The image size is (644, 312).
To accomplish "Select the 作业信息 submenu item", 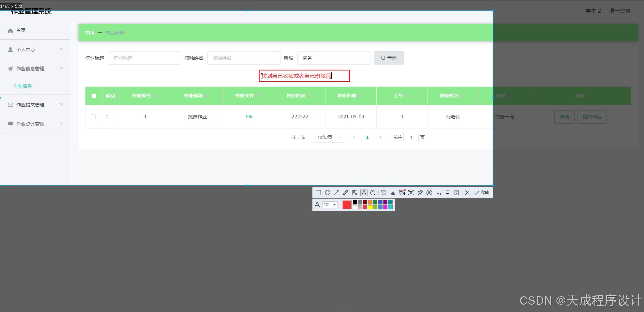I will 22,86.
